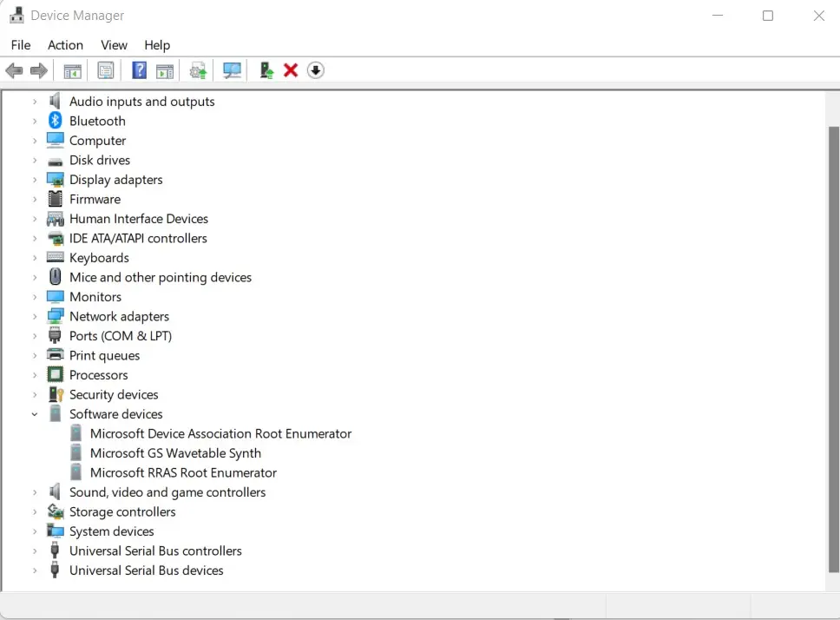
Task: Open the File menu
Action: click(20, 45)
